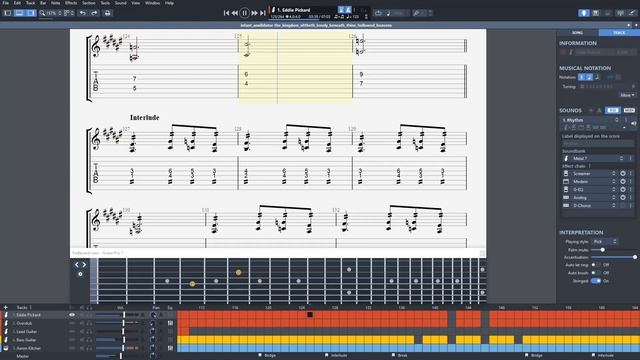
Task: Click the Lead Guitar track icon
Action: pyautogui.click(x=6, y=331)
